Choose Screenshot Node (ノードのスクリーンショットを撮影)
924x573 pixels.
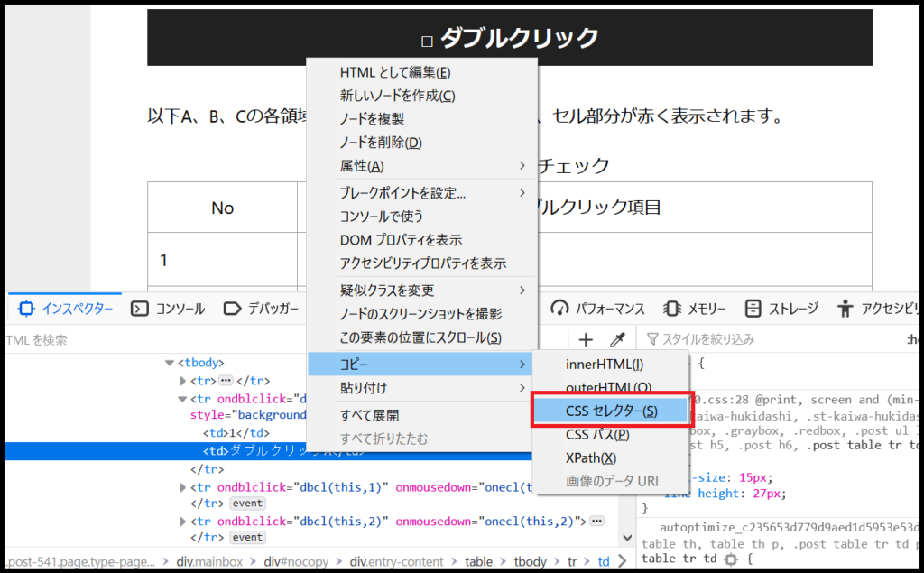point(422,314)
